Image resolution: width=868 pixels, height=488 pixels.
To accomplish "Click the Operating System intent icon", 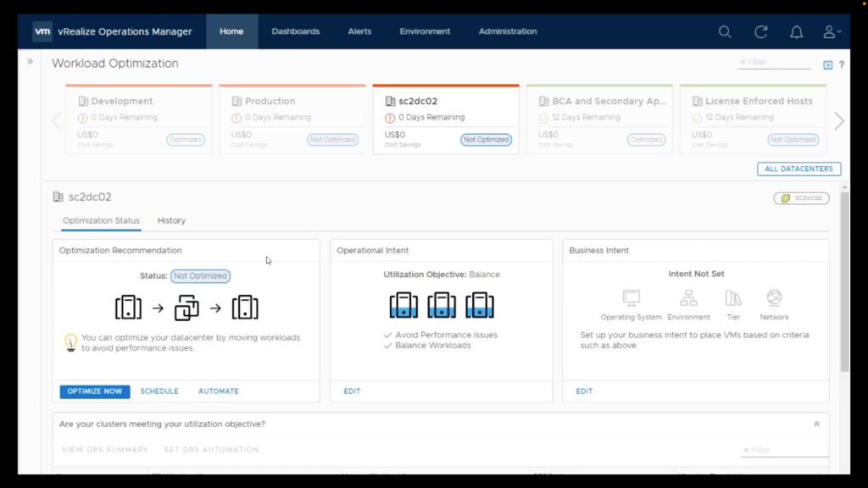I will [631, 298].
